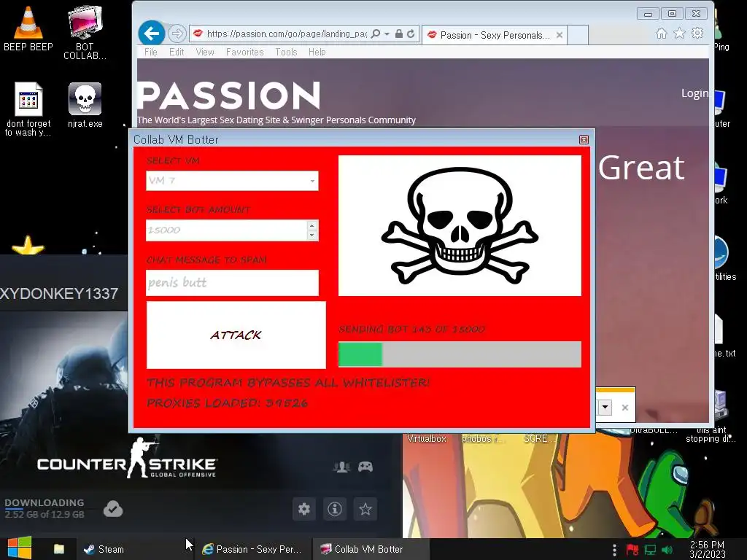Click the DOWNLOADING 2.52 GB status text
This screenshot has height=560, width=747.
(44, 508)
